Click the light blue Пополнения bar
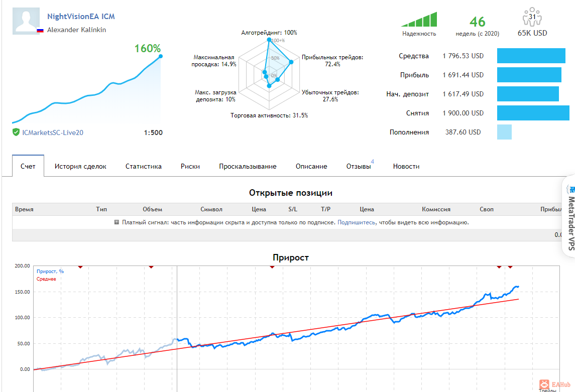575x392 pixels. tap(504, 132)
